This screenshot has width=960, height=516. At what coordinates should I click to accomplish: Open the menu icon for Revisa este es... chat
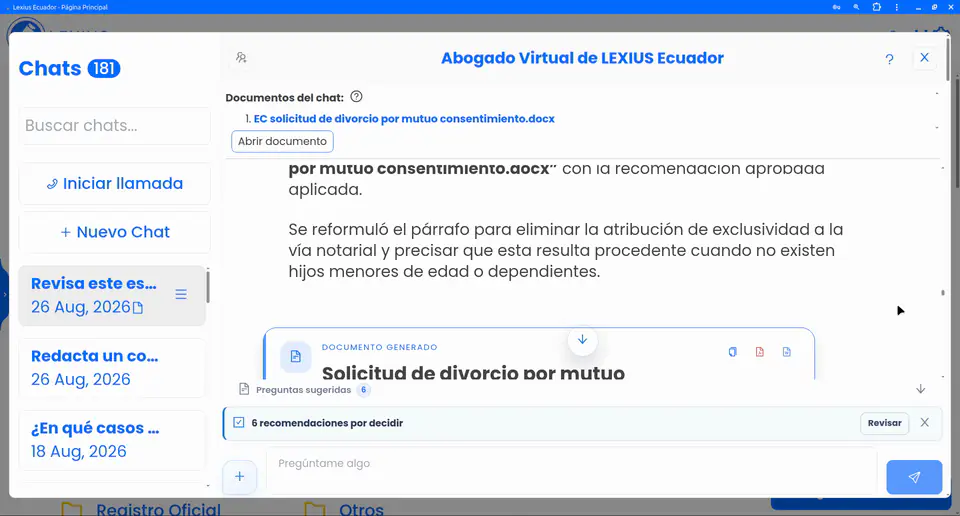pyautogui.click(x=181, y=294)
